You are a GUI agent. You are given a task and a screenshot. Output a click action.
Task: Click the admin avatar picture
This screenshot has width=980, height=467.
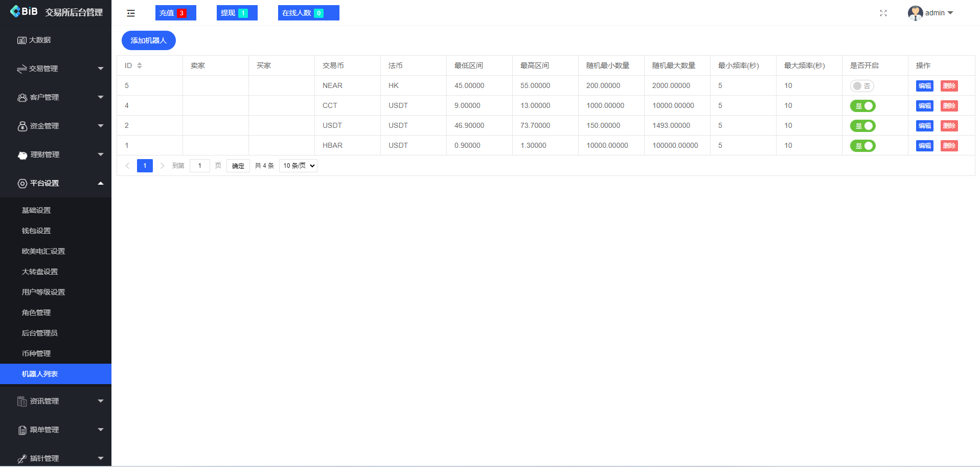[915, 13]
